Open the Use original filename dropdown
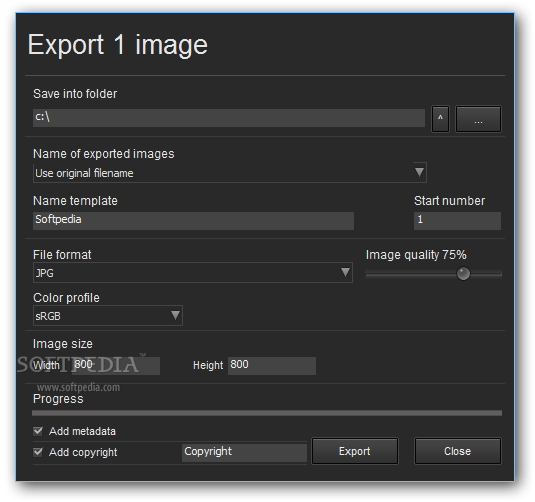The image size is (535, 502). [230, 173]
